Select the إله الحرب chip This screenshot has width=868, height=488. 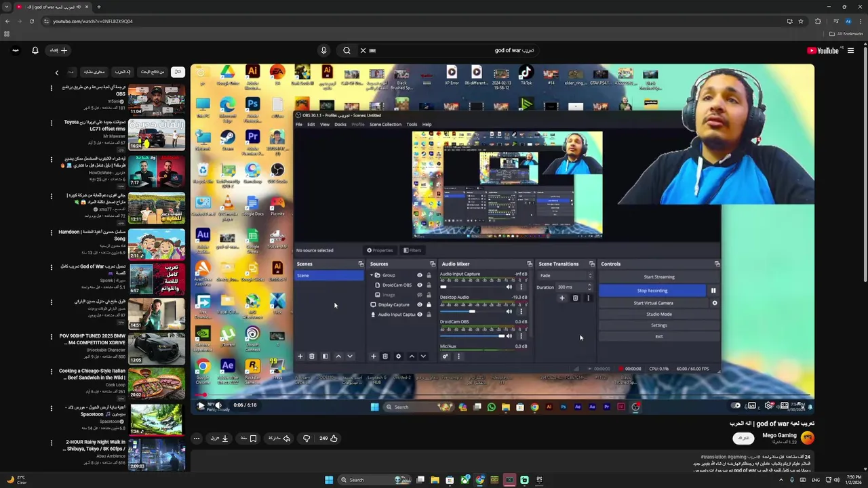(x=123, y=72)
